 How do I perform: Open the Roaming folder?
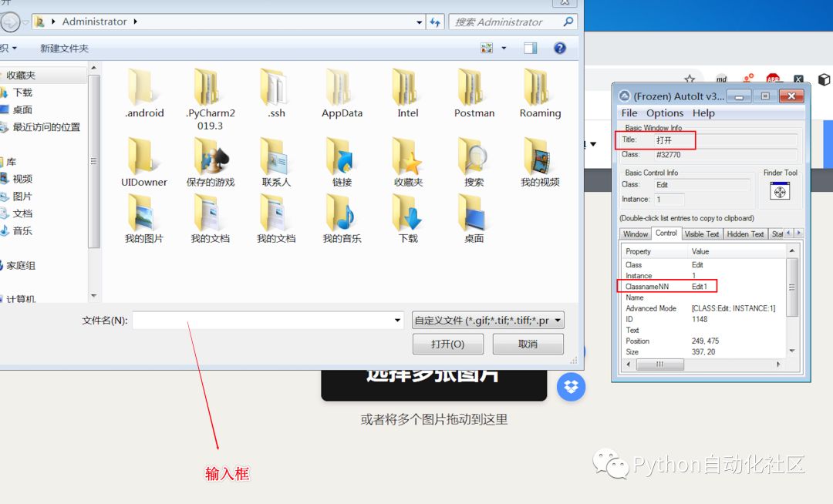coord(540,92)
